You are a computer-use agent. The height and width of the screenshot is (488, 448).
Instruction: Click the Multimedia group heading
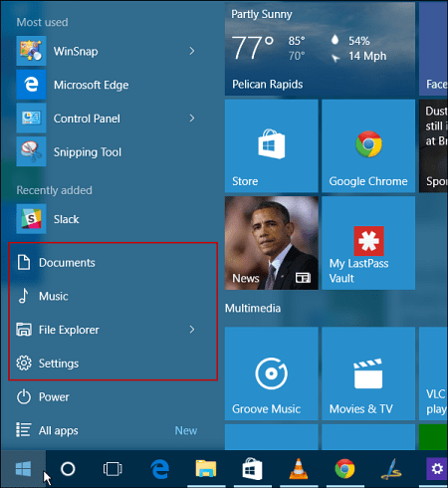coord(253,308)
